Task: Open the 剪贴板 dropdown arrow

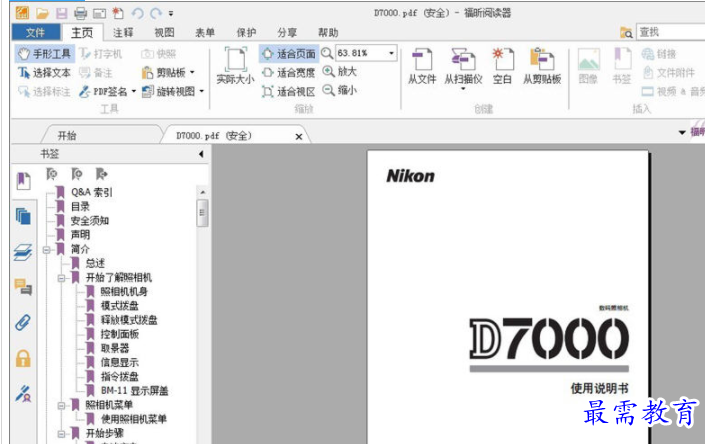Action: [x=192, y=72]
